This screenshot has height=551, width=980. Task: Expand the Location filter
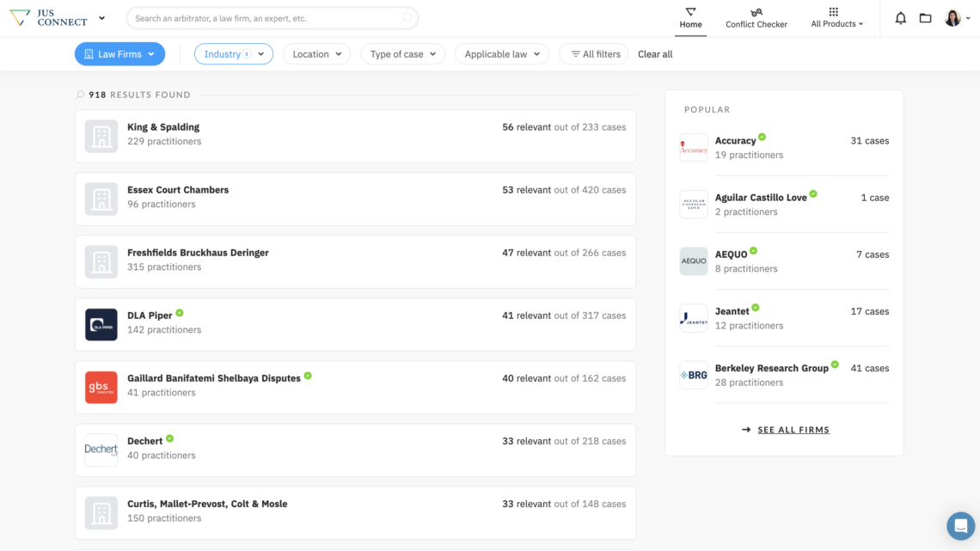coord(316,54)
